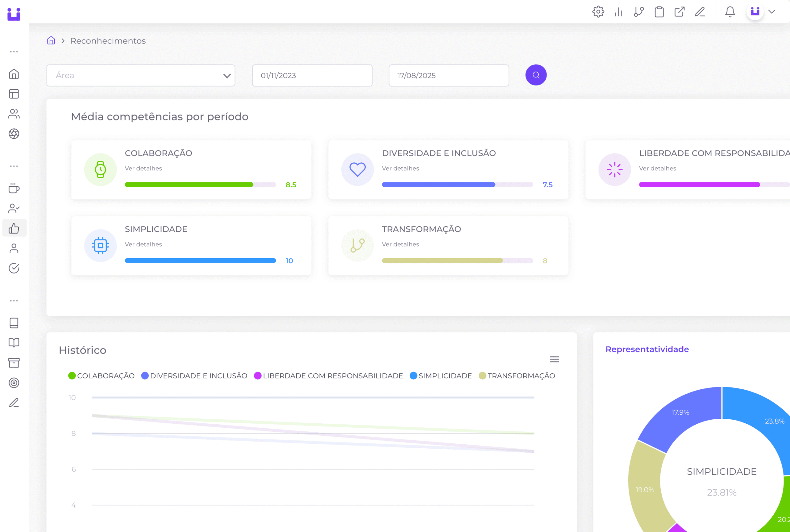
Task: Open the user profile chevron menu
Action: point(772,12)
